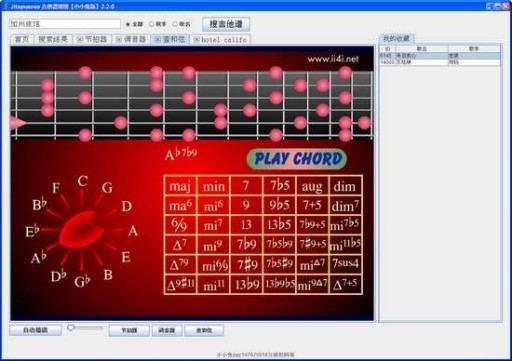Viewport: 512px width, 361px height.
Task: Choose the mi7 chord type cell
Action: click(213, 225)
